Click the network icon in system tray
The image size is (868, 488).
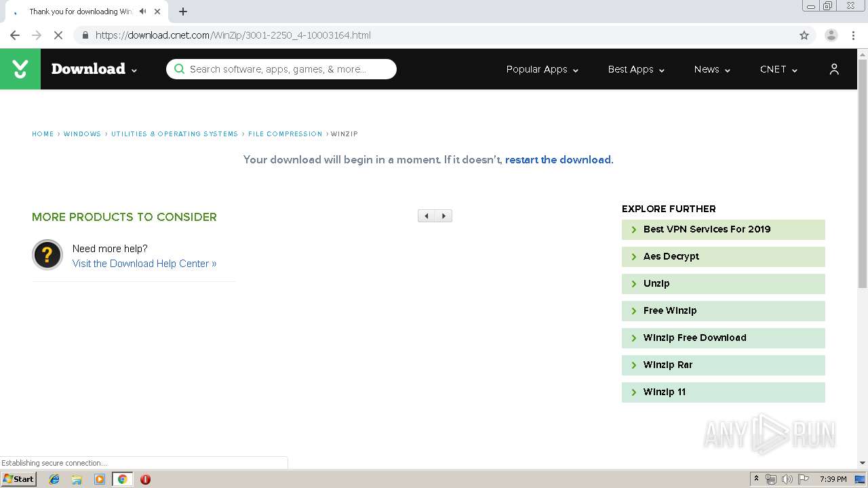[771, 479]
